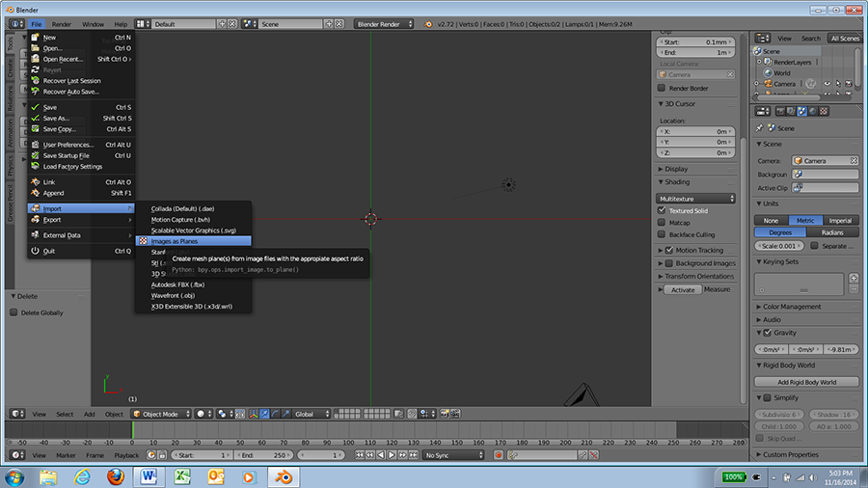The width and height of the screenshot is (868, 488).
Task: Open Blender from Windows taskbar
Action: click(x=284, y=477)
